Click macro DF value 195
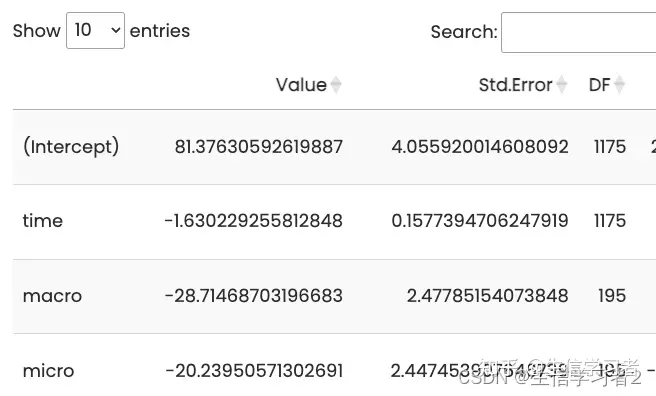This screenshot has width=656, height=396. pyautogui.click(x=612, y=296)
